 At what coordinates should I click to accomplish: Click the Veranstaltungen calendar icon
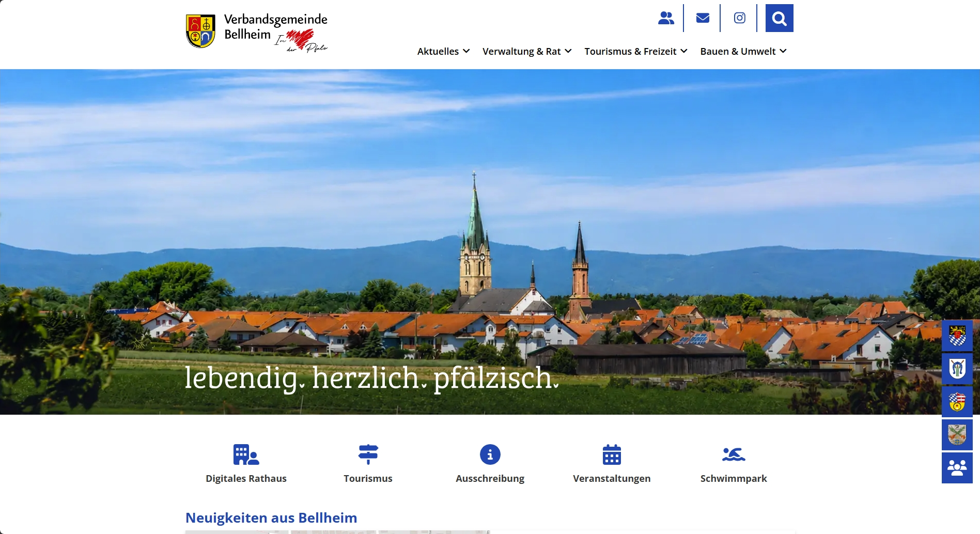point(612,454)
